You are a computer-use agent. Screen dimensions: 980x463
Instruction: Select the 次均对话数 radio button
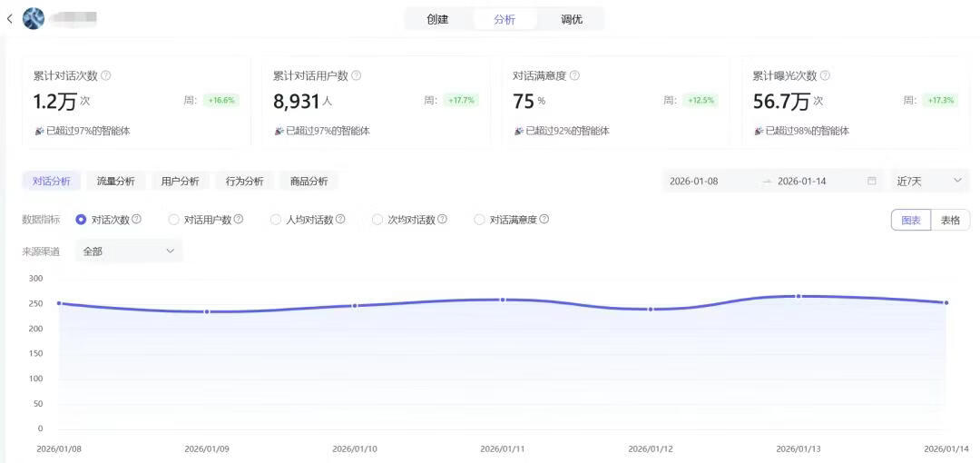point(377,220)
